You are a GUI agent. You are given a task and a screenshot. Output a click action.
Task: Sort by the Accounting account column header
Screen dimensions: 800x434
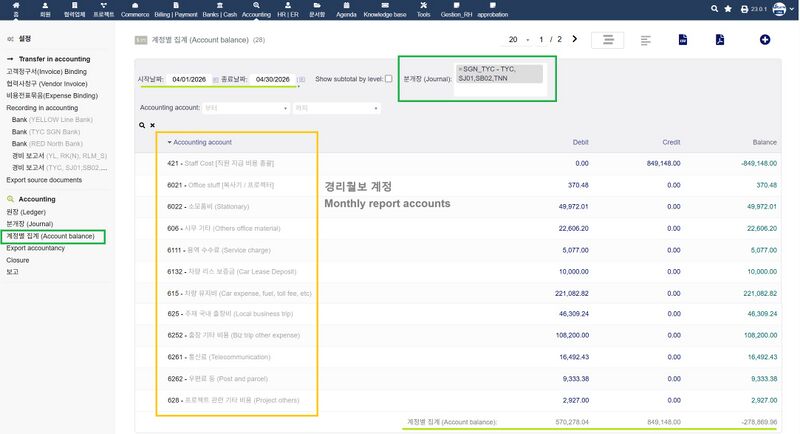(202, 142)
